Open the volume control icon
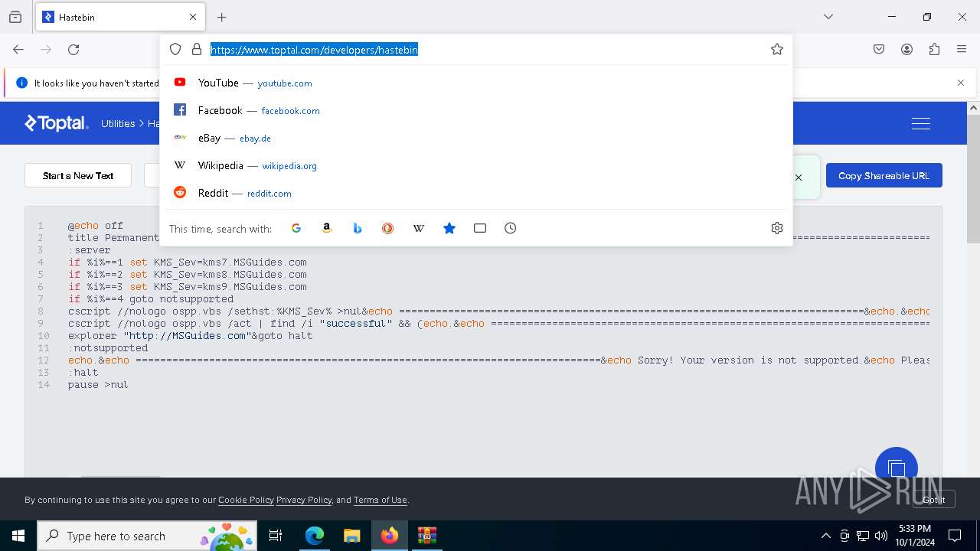 [881, 536]
